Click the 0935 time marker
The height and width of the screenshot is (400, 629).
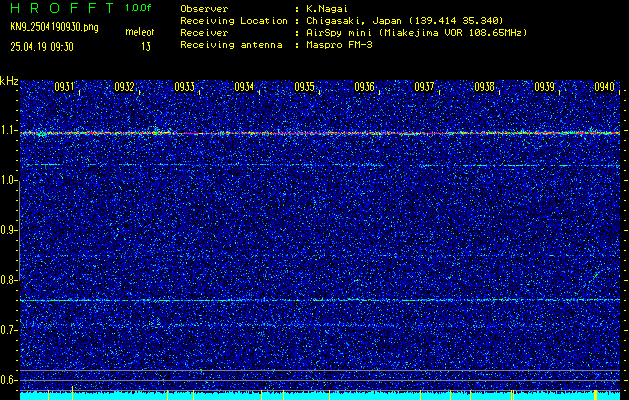(x=304, y=87)
